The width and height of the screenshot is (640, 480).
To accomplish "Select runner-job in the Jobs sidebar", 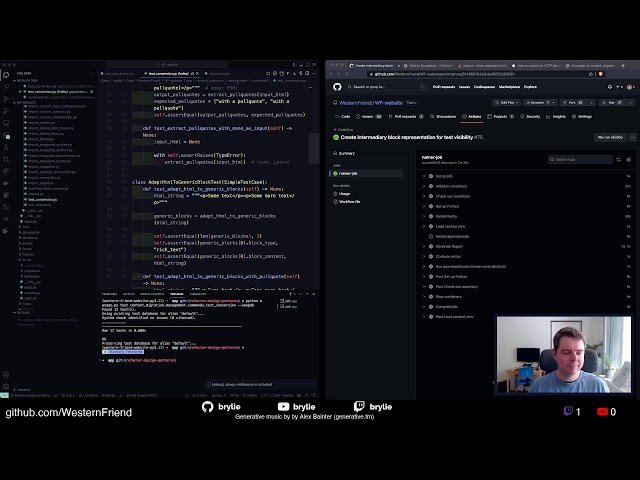I will tap(349, 172).
